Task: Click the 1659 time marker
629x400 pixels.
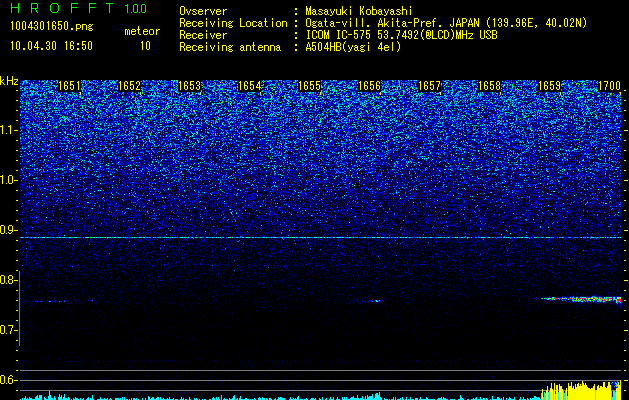Action: click(550, 86)
